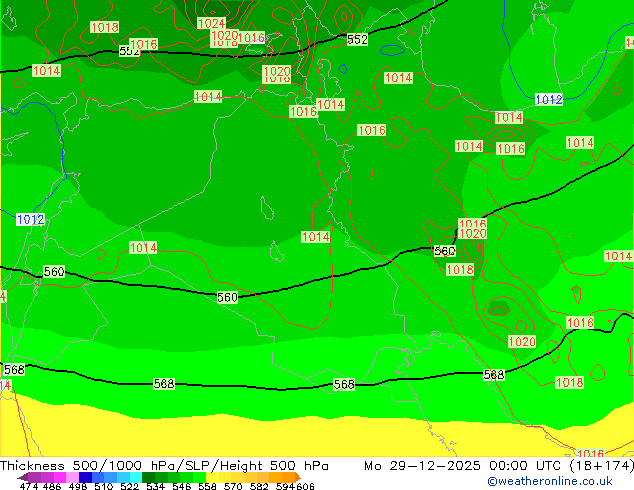Click the 552 label partly hidden behind 1016
This screenshot has width=634, height=490.
click(x=129, y=51)
